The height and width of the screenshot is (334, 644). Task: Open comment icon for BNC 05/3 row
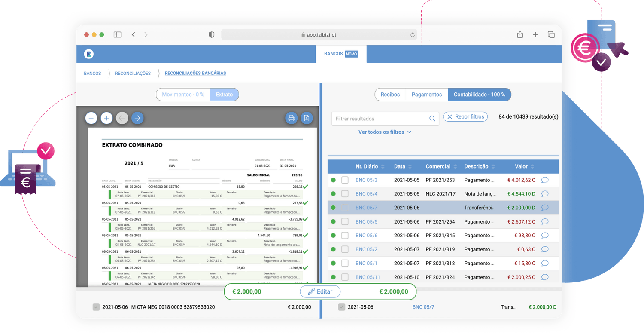(x=545, y=180)
